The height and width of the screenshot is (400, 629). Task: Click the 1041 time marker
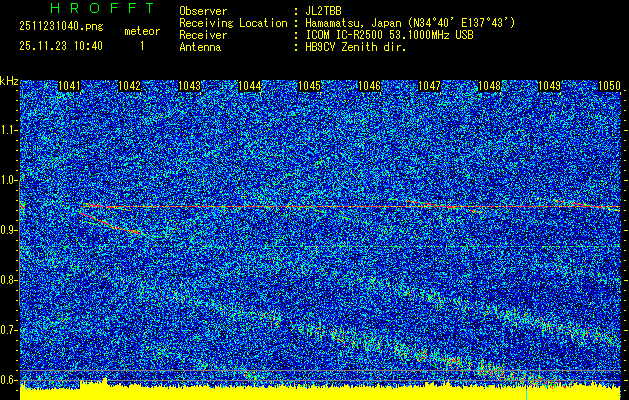click(69, 87)
